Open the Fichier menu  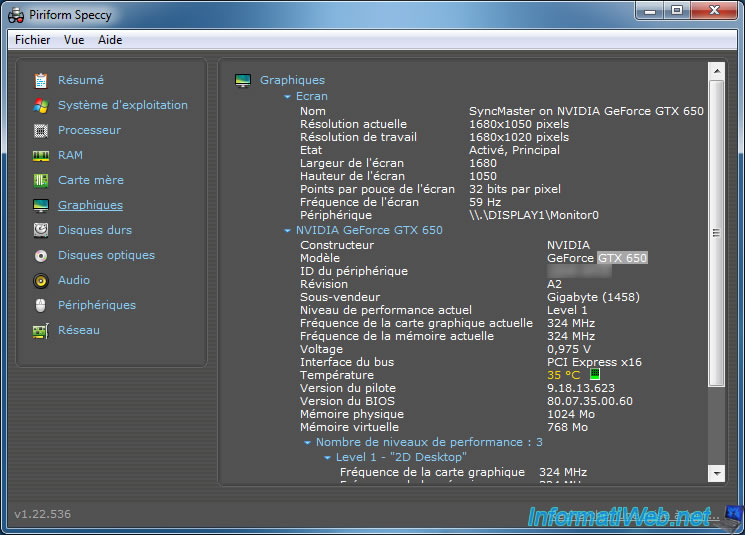(x=33, y=40)
